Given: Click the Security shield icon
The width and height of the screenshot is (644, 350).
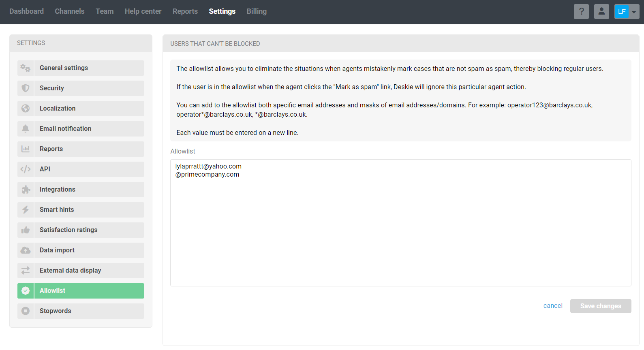Looking at the screenshot, I should tap(26, 88).
